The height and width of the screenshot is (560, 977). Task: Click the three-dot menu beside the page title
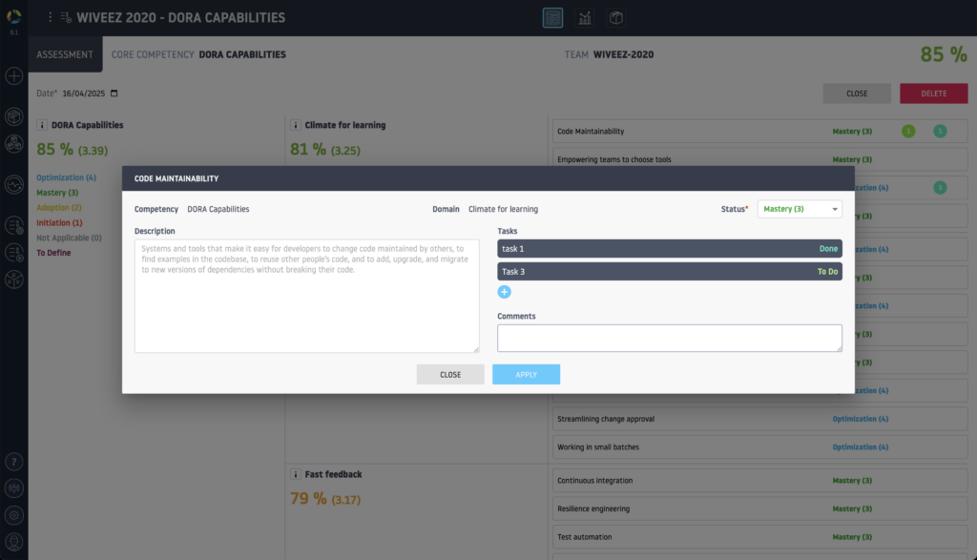click(51, 18)
